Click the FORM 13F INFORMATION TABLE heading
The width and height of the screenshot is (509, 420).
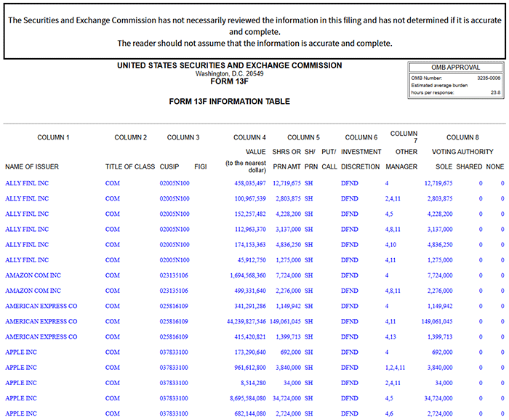(229, 101)
